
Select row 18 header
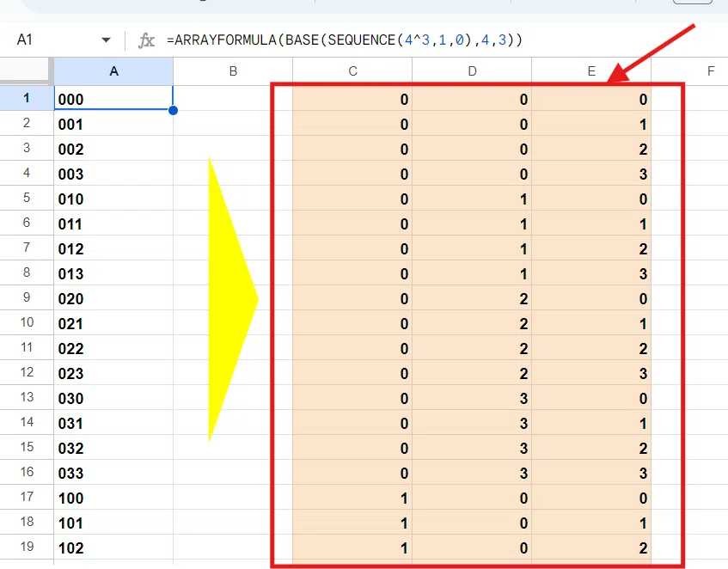pos(27,522)
